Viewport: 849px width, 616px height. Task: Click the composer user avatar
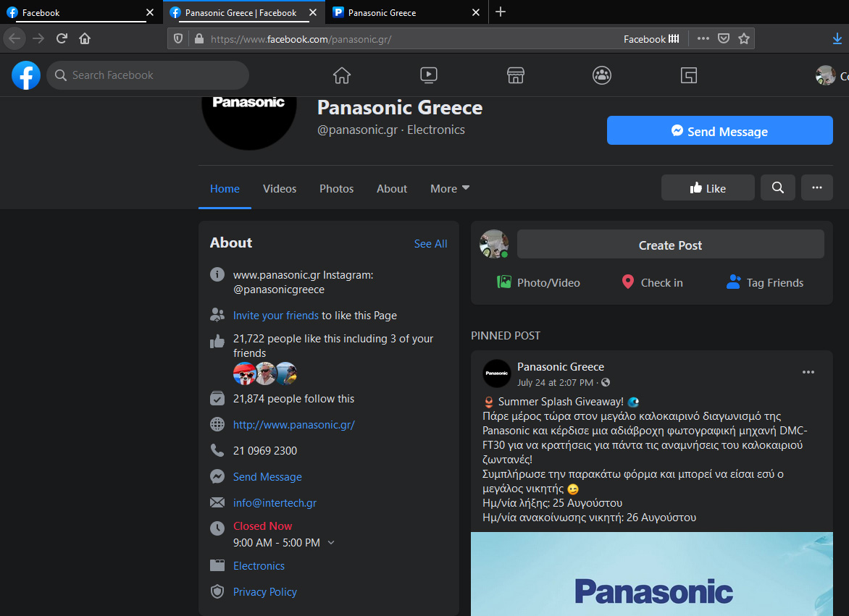pyautogui.click(x=494, y=244)
